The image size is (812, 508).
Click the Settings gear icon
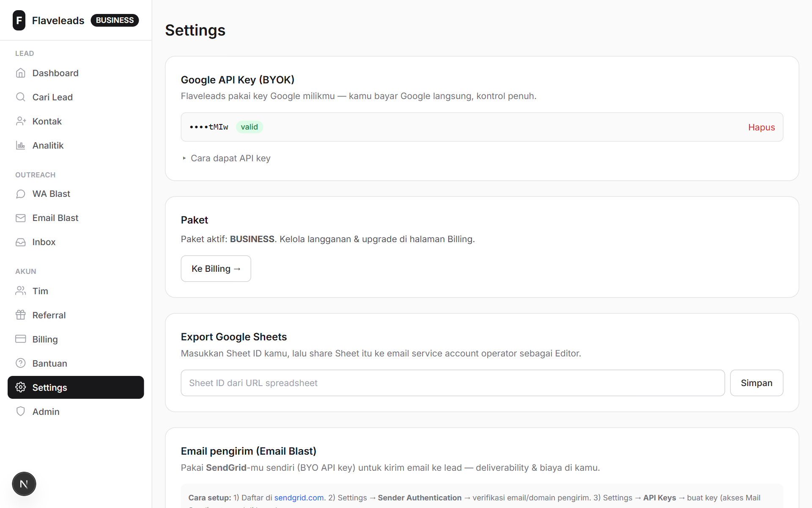[21, 387]
